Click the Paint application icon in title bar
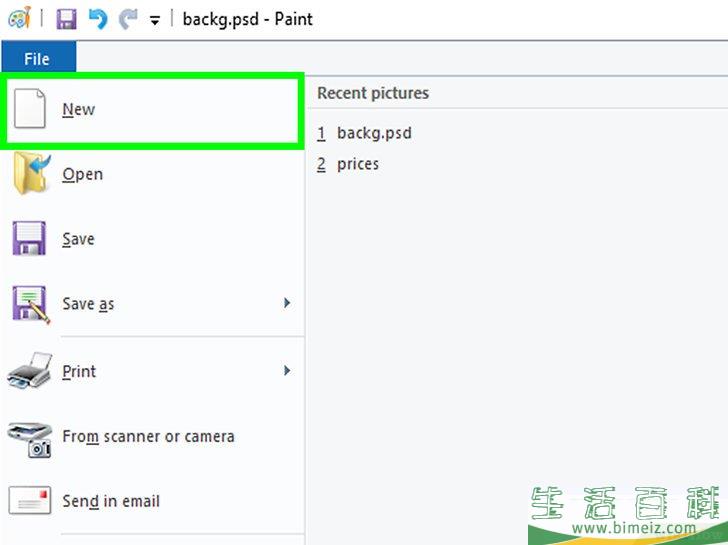 tap(20, 18)
